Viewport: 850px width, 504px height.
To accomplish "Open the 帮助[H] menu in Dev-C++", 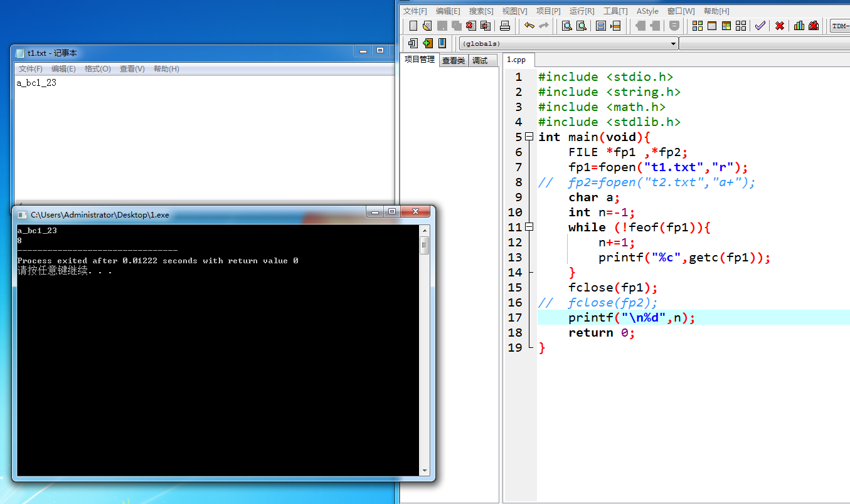I will click(x=716, y=11).
